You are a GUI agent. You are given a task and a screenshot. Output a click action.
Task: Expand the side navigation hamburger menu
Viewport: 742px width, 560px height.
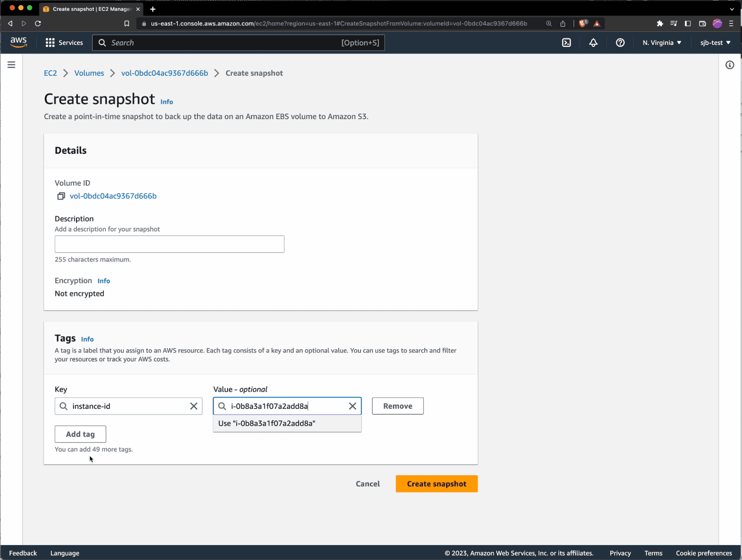click(x=12, y=65)
